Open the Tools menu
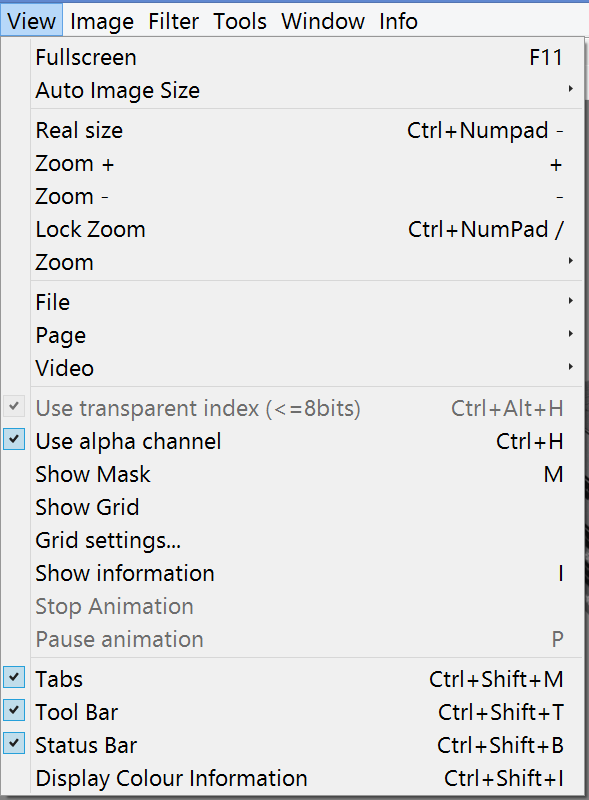The image size is (589, 800). (240, 21)
